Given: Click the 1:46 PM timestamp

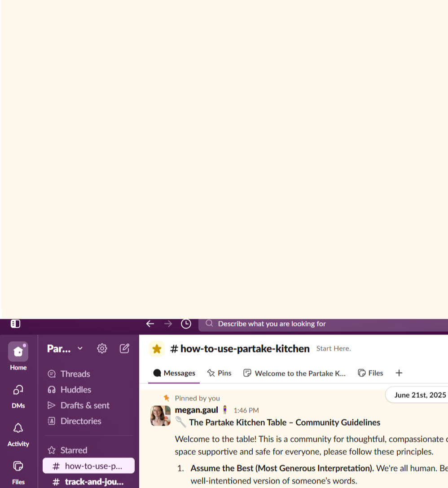Looking at the screenshot, I should [x=246, y=410].
